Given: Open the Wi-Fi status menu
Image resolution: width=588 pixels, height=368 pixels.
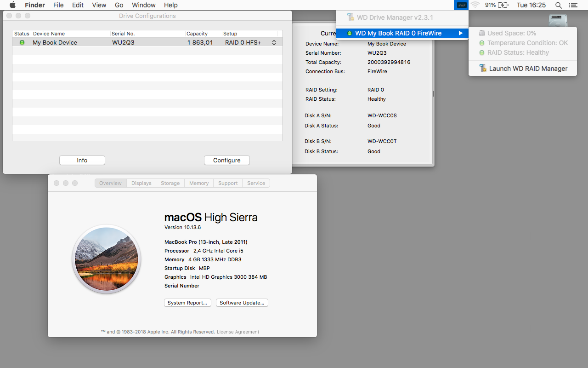Looking at the screenshot, I should click(475, 5).
